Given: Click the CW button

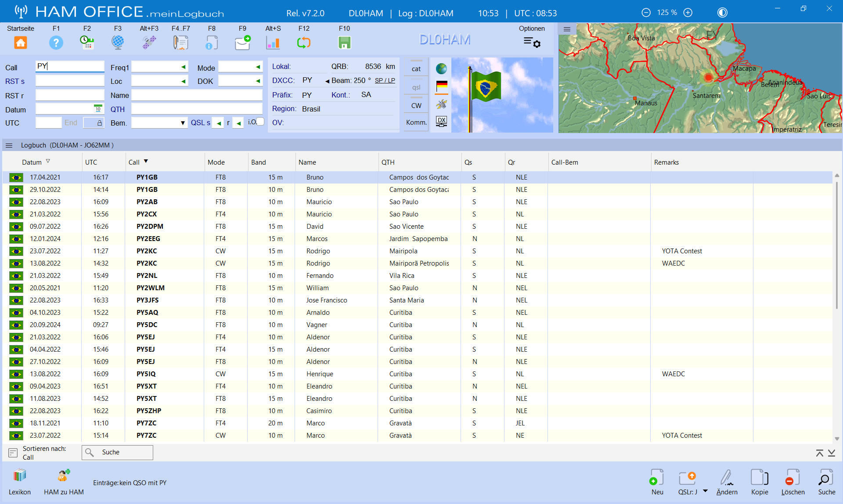Looking at the screenshot, I should click(416, 106).
